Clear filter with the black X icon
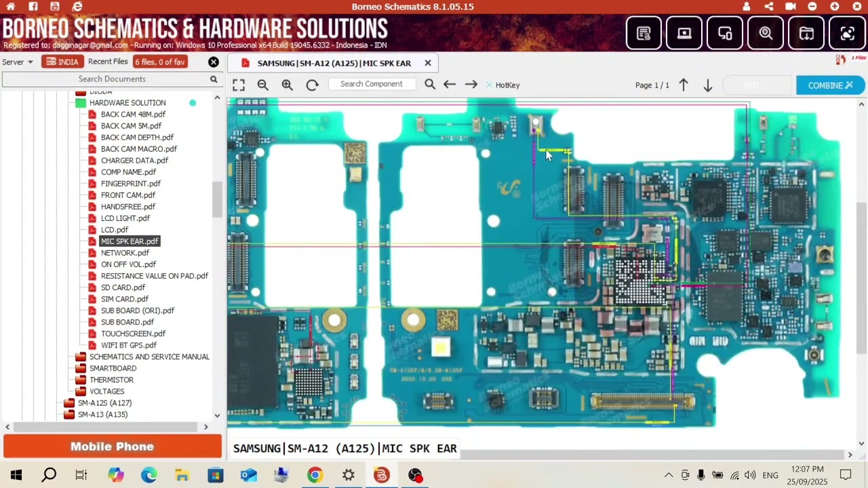Viewport: 868px width, 488px height. [x=214, y=62]
